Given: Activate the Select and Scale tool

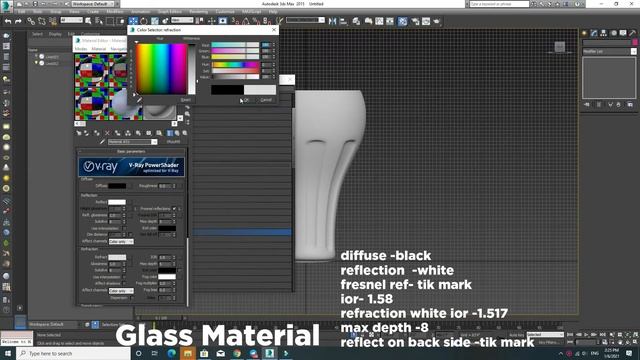Looking at the screenshot, I should coord(155,21).
